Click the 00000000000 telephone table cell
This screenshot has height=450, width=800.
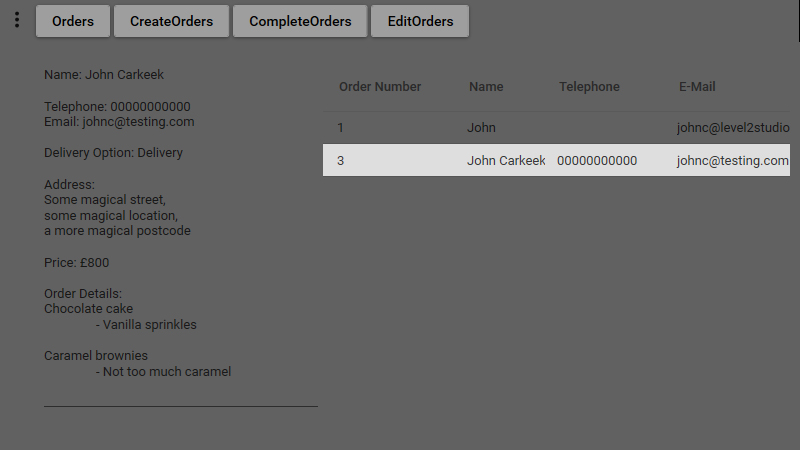click(597, 161)
